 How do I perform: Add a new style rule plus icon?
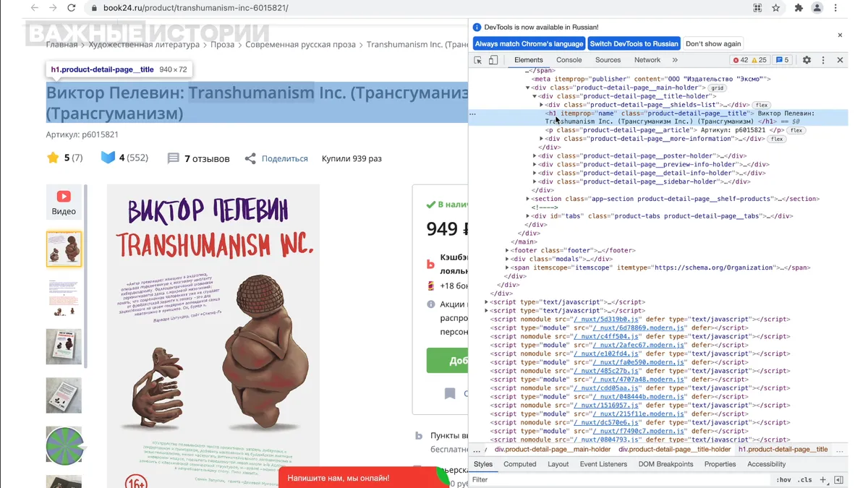pyautogui.click(x=824, y=480)
